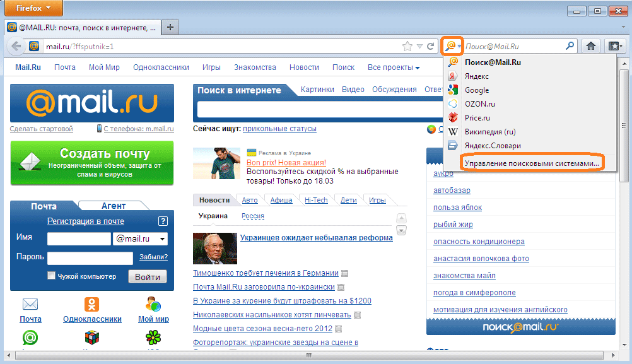The width and height of the screenshot is (632, 364).
Task: Expand the Все проекты menu
Action: pyautogui.click(x=394, y=68)
